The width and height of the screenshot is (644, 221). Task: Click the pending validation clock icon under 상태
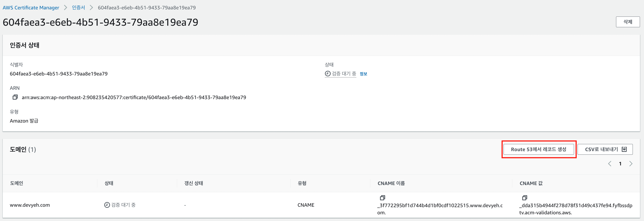pos(328,74)
